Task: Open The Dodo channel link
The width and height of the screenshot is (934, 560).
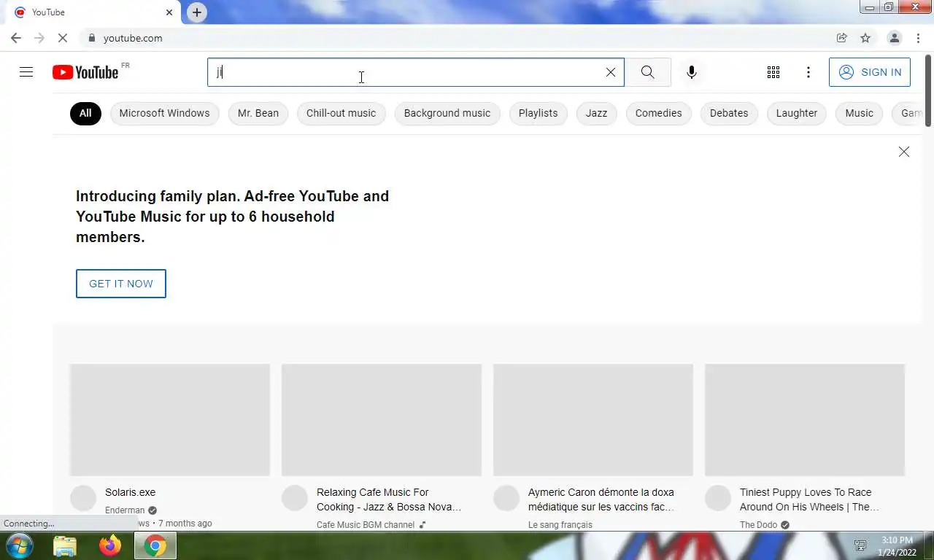Action: (x=759, y=525)
